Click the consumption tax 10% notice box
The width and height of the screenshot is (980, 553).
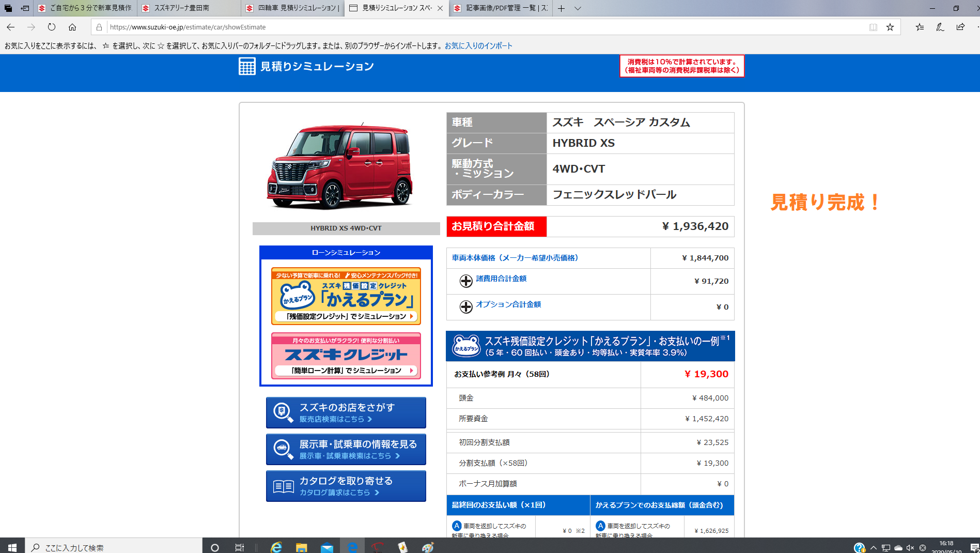[x=682, y=66]
